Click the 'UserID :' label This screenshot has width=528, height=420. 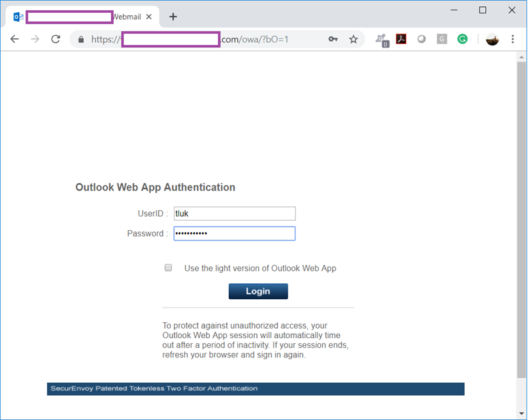click(153, 214)
